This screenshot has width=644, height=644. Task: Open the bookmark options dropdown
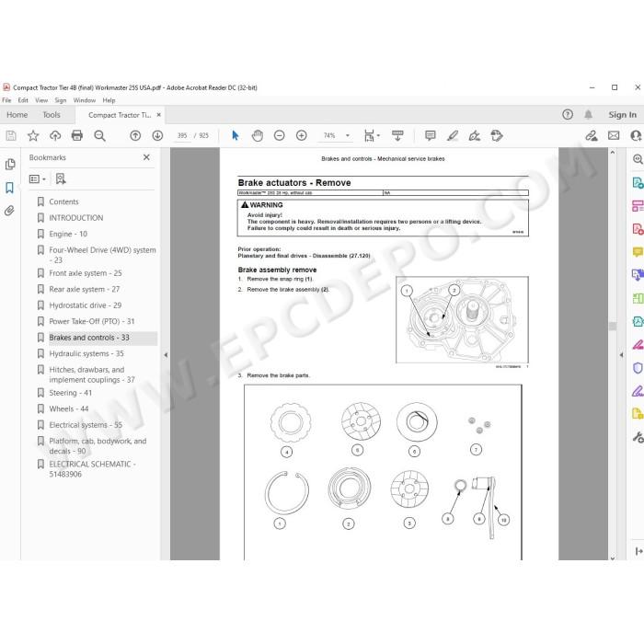coord(38,179)
